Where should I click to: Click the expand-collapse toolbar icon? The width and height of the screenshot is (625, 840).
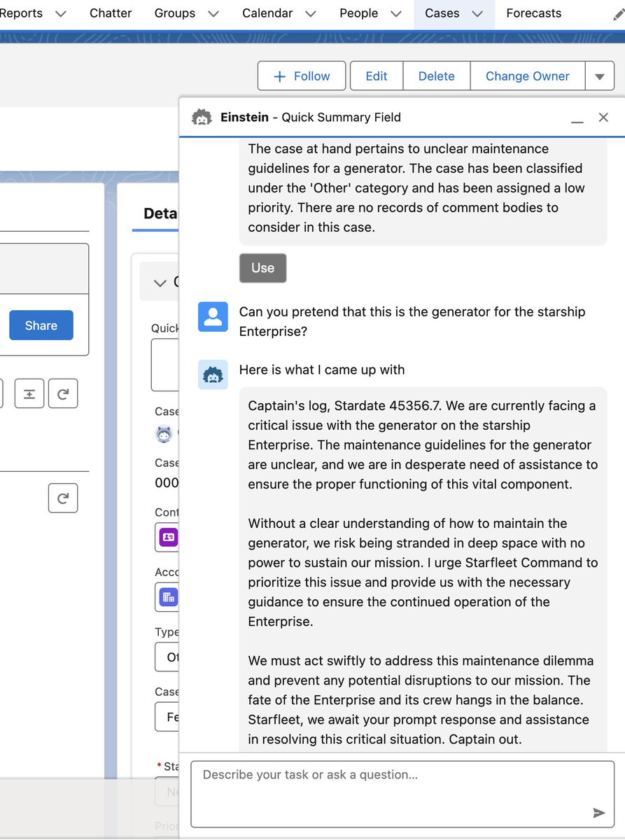[x=29, y=394]
